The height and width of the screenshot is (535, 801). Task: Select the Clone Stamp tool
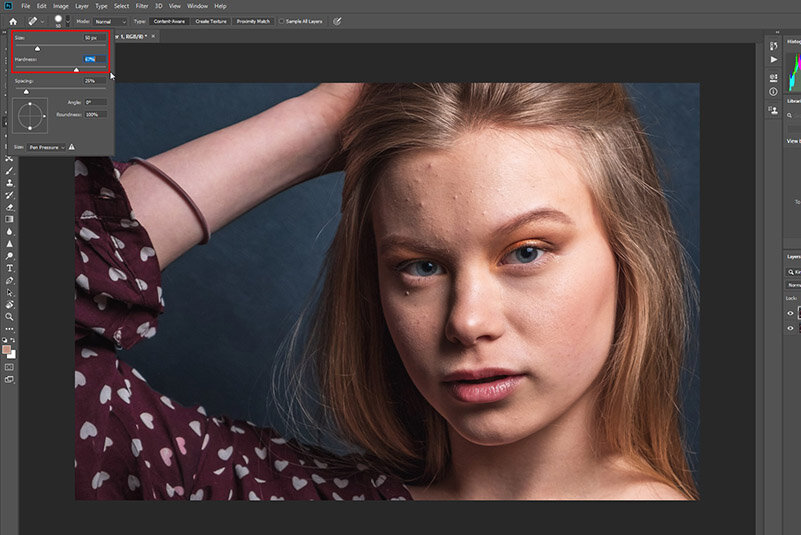9,183
